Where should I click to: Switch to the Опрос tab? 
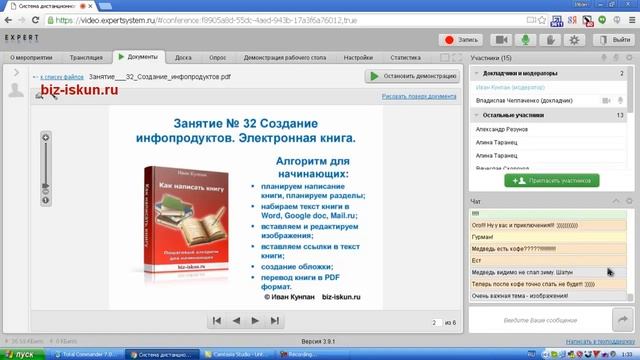[x=218, y=58]
